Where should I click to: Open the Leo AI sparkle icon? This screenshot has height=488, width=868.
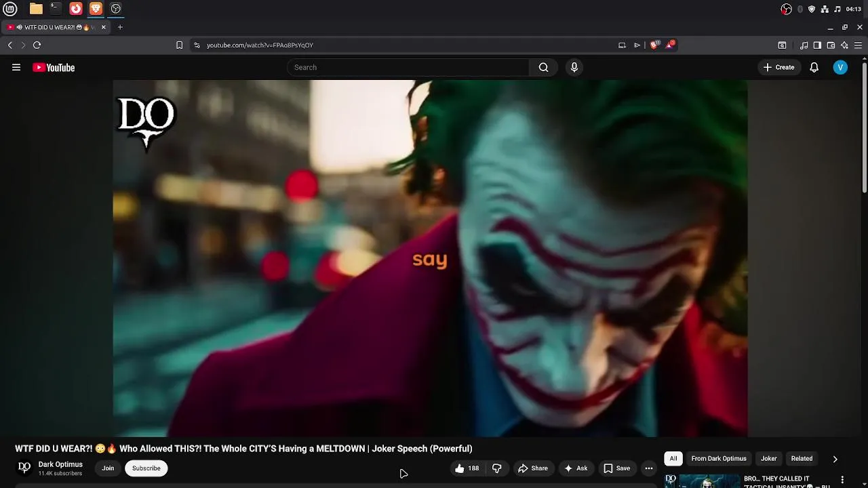pyautogui.click(x=844, y=45)
